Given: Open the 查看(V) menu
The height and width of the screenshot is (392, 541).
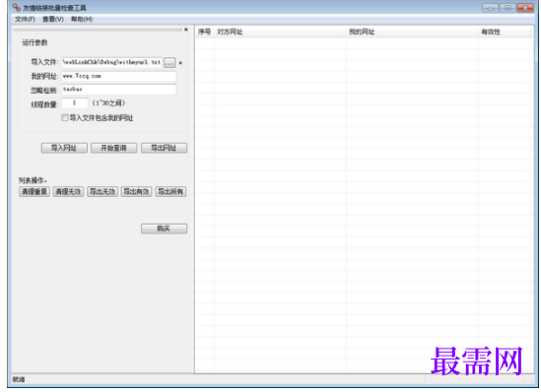Looking at the screenshot, I should coord(53,20).
